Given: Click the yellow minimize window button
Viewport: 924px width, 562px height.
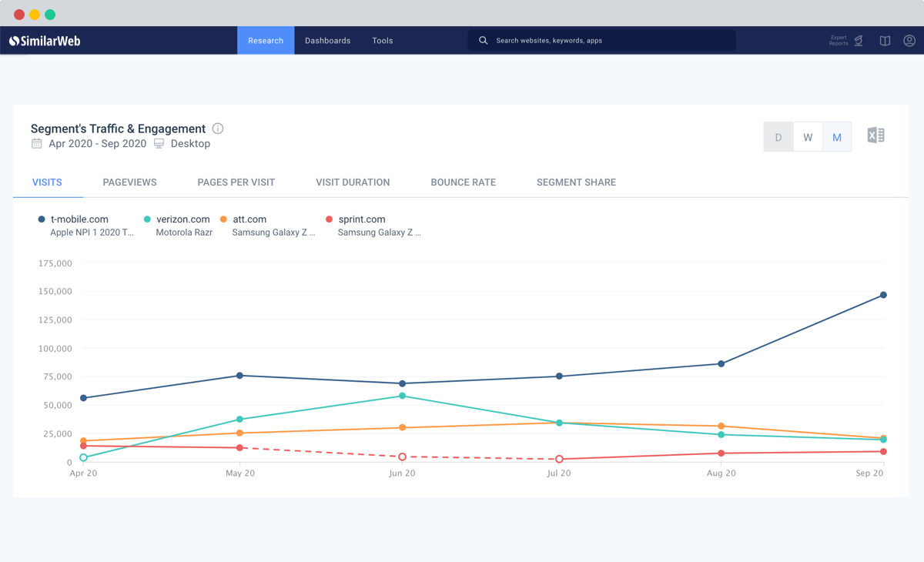Looking at the screenshot, I should point(35,15).
